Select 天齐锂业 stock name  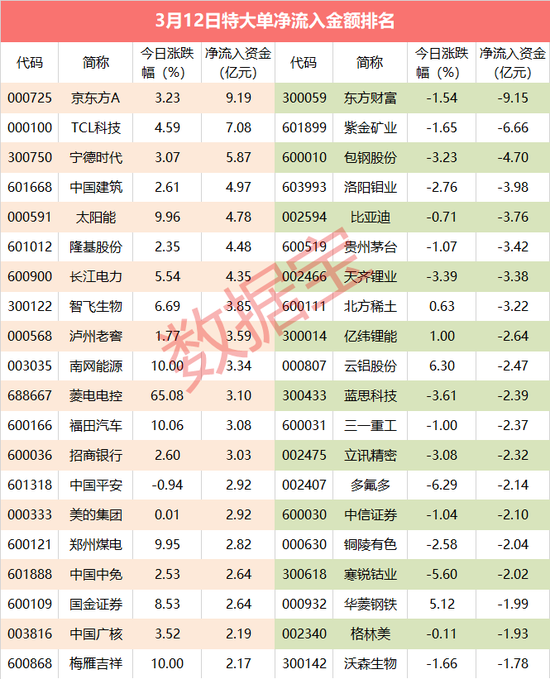370,276
